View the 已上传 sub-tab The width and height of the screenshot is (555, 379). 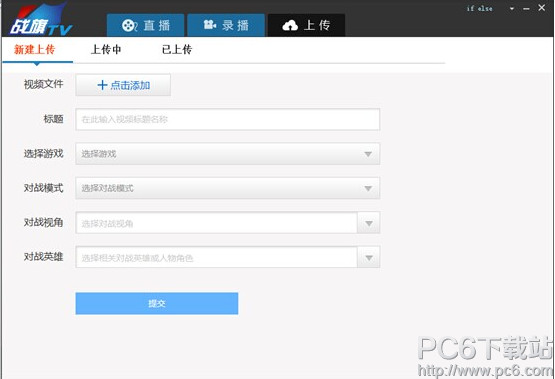click(177, 50)
